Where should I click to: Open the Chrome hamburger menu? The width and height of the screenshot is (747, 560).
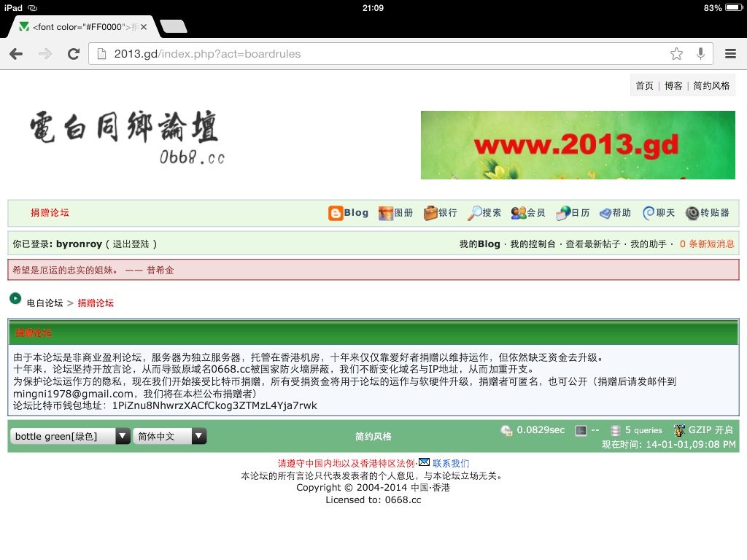click(730, 54)
